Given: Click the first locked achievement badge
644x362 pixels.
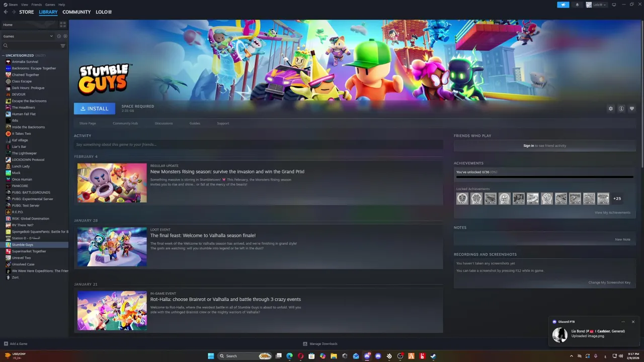Looking at the screenshot, I should (462, 199).
